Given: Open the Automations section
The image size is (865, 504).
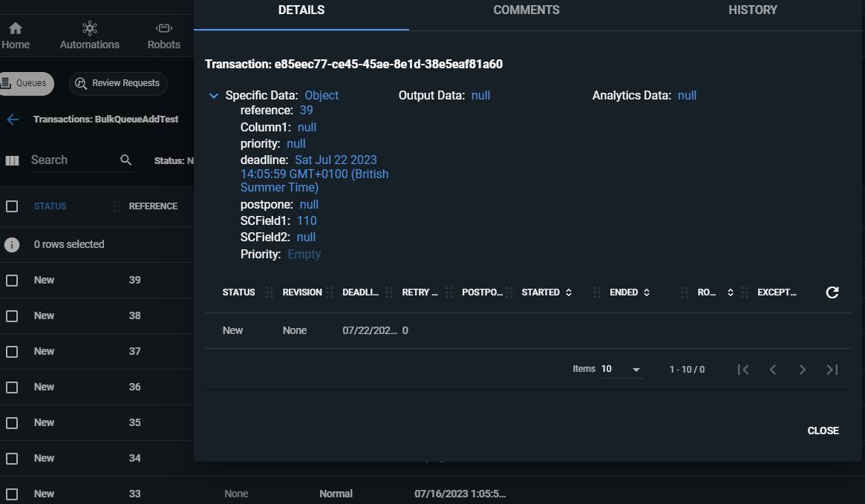Looking at the screenshot, I should pos(89,36).
